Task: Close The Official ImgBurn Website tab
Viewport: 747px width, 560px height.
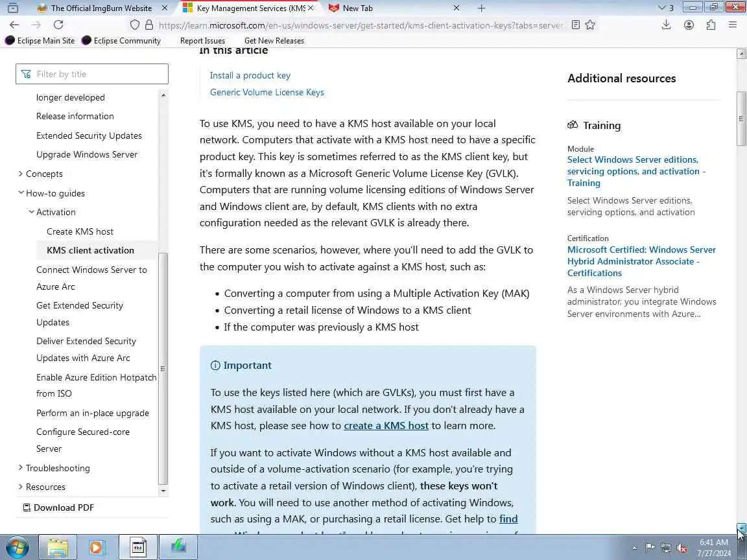Action: (165, 8)
